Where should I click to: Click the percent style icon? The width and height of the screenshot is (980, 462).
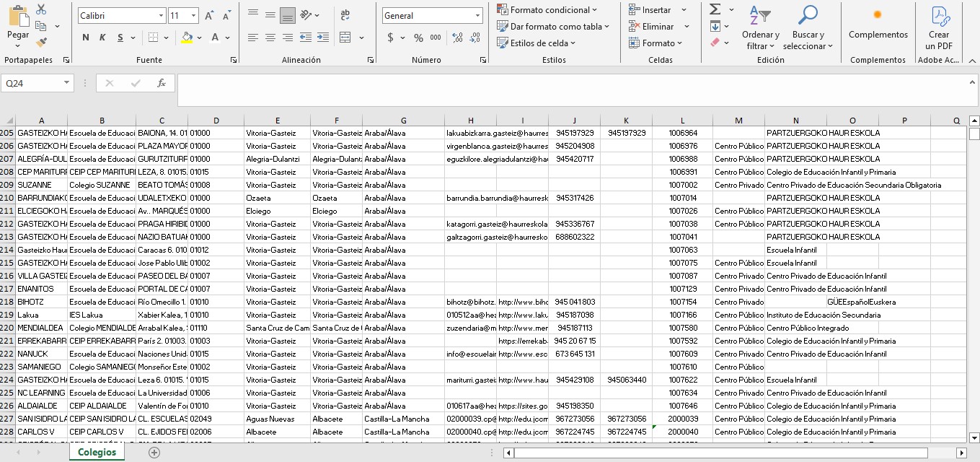point(418,38)
